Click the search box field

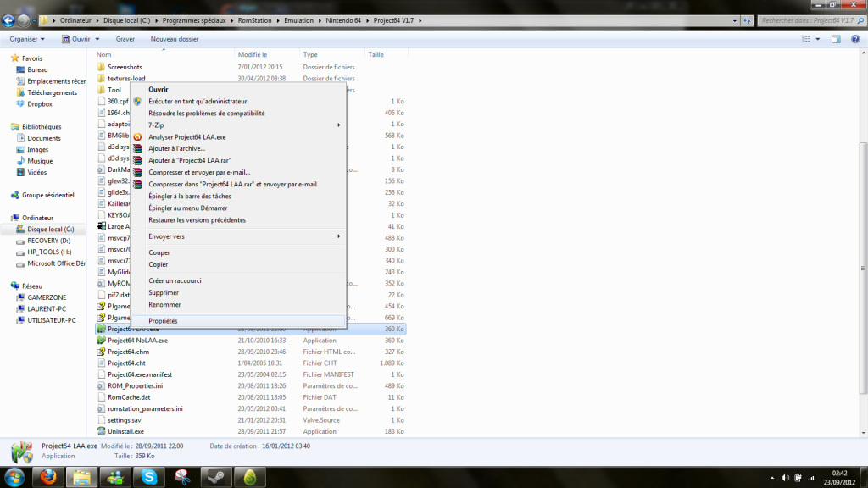tap(811, 21)
